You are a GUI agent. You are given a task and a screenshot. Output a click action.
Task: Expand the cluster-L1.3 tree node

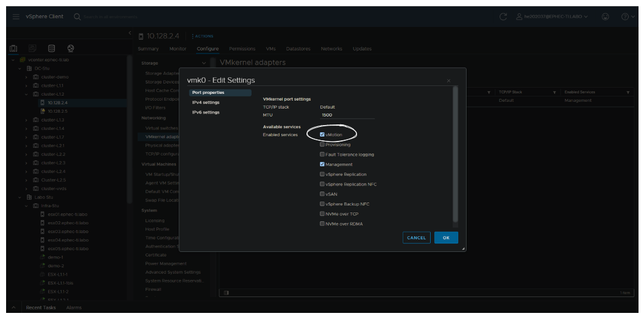[x=26, y=120]
